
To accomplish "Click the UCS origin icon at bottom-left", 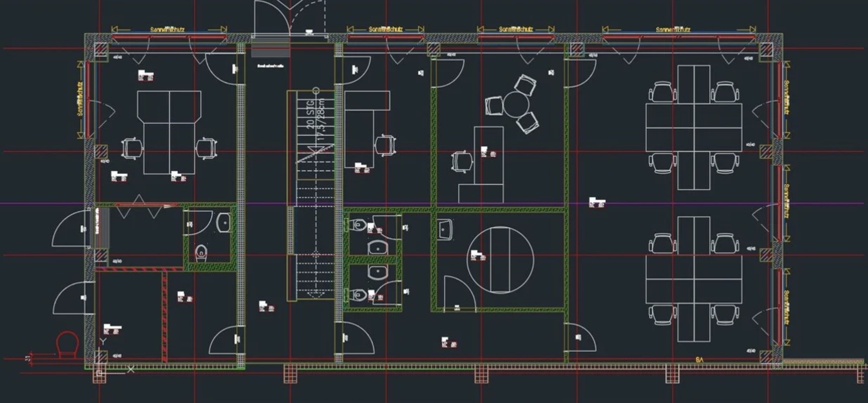I will pos(99,373).
